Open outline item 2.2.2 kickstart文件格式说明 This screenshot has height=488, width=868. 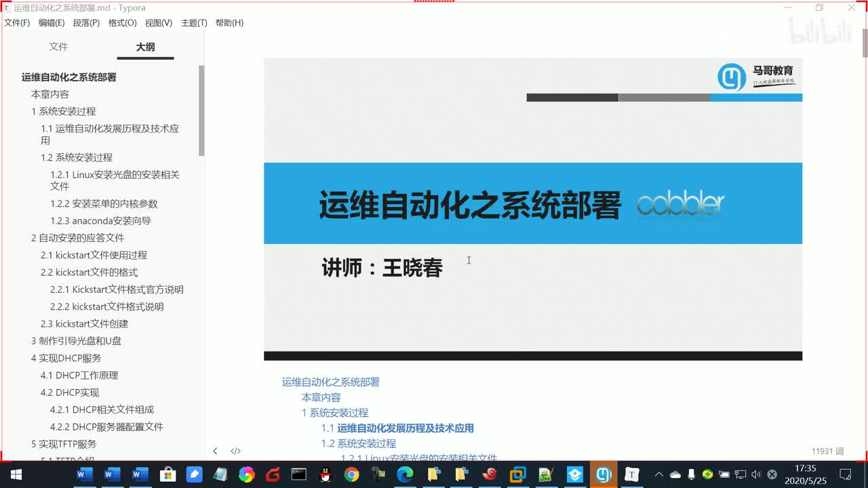coord(107,306)
